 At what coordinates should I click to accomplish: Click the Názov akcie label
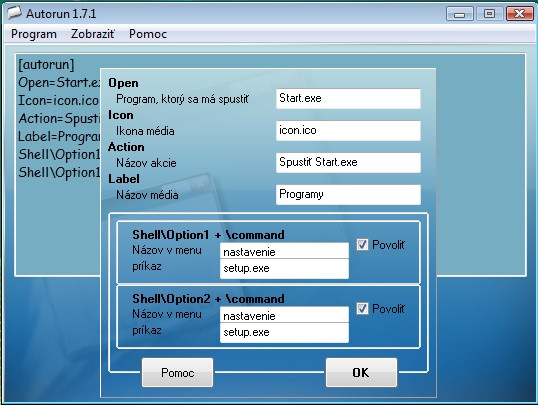146,163
